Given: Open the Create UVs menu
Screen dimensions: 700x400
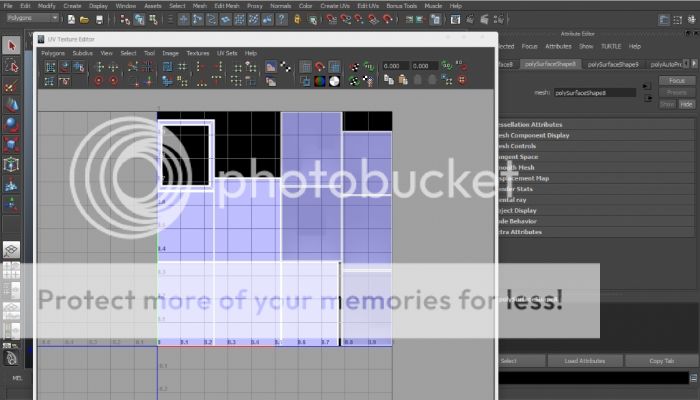Looking at the screenshot, I should [x=335, y=6].
